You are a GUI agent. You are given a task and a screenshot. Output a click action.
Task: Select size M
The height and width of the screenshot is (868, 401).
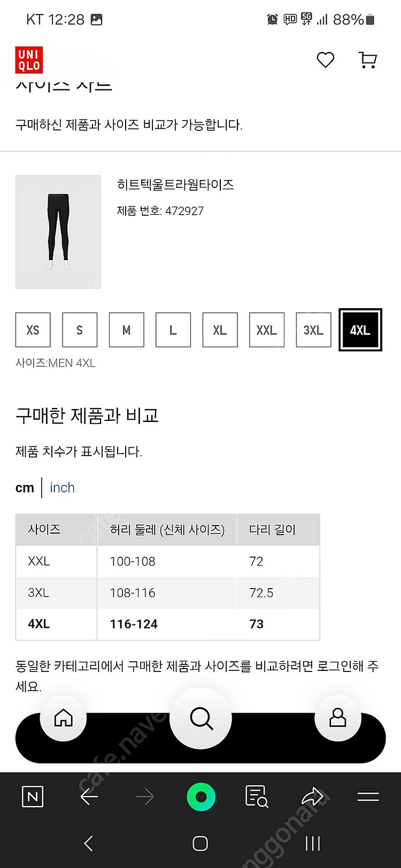(126, 330)
